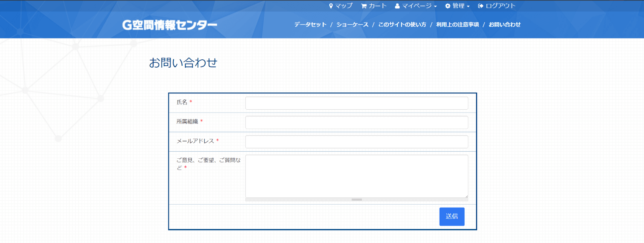This screenshot has height=243, width=644.
Task: Click the ログアウト link
Action: tap(500, 6)
